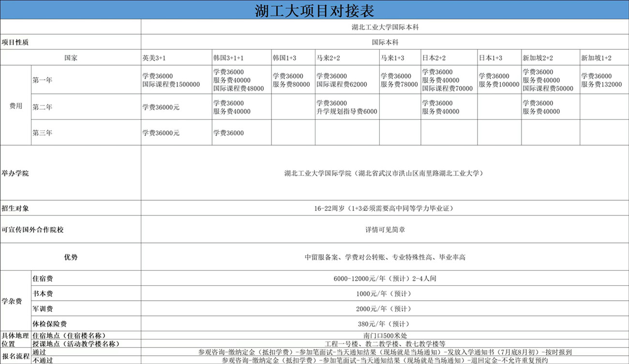Click the 书本费 label cell
Screen dimensions: 629x364
pyautogui.click(x=86, y=293)
